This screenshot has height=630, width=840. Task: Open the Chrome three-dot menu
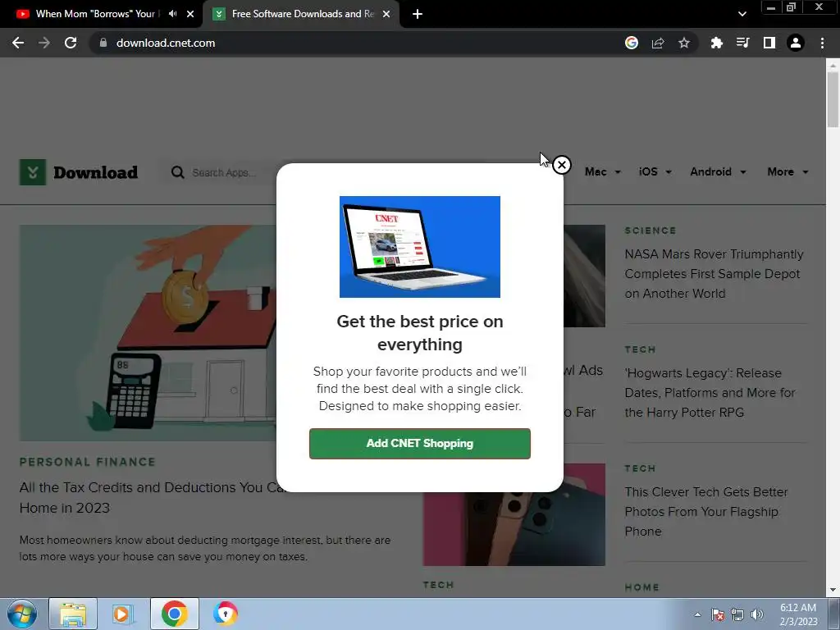pos(822,43)
